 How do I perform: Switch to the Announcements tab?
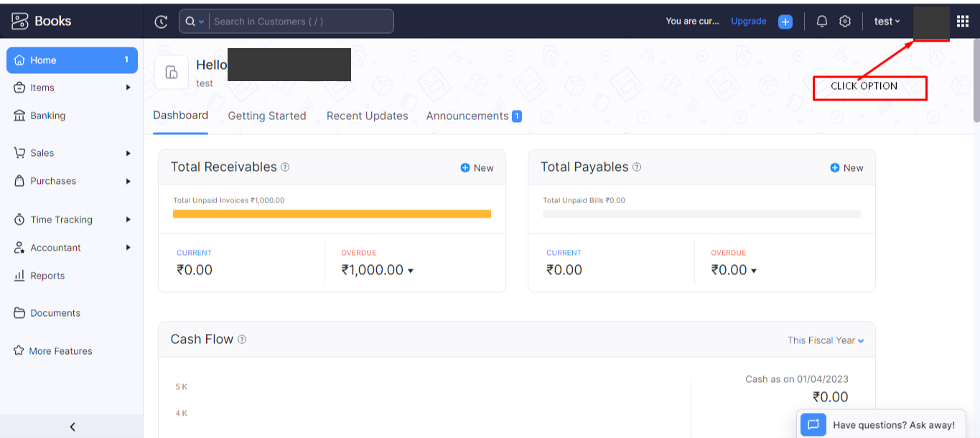(467, 116)
